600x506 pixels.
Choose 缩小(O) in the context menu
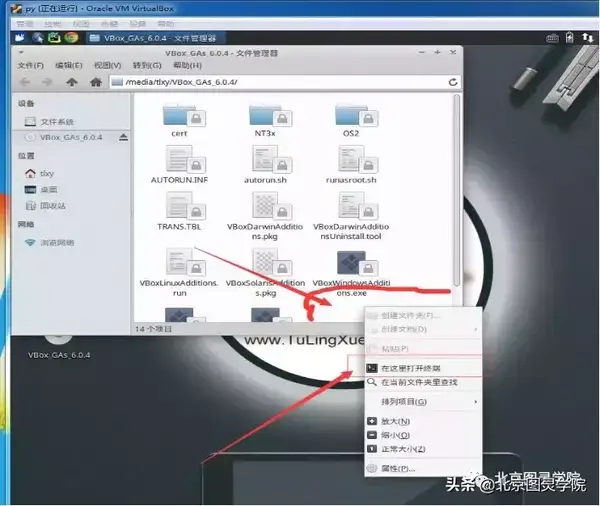[423, 435]
